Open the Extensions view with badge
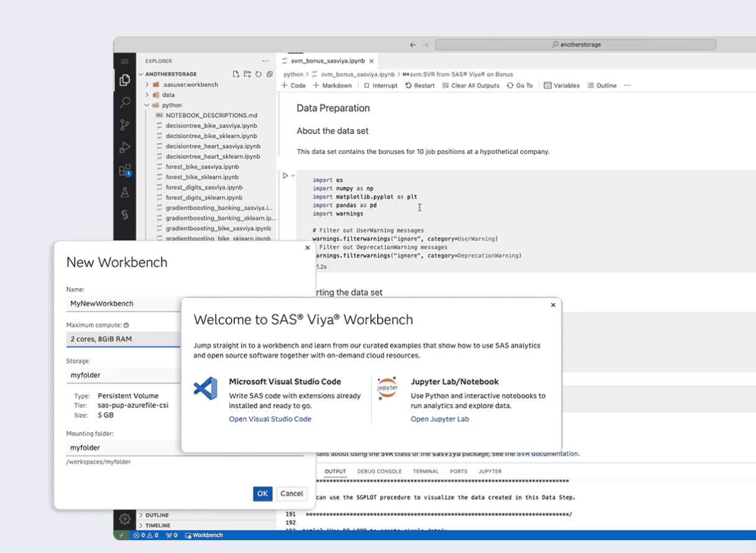 coord(125,170)
